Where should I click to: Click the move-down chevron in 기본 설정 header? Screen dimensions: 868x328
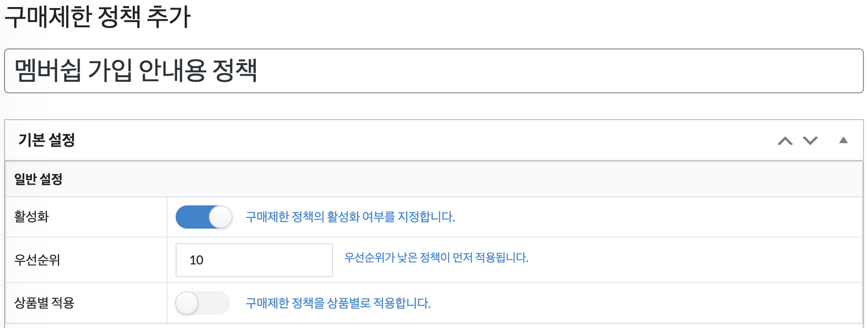pos(810,141)
